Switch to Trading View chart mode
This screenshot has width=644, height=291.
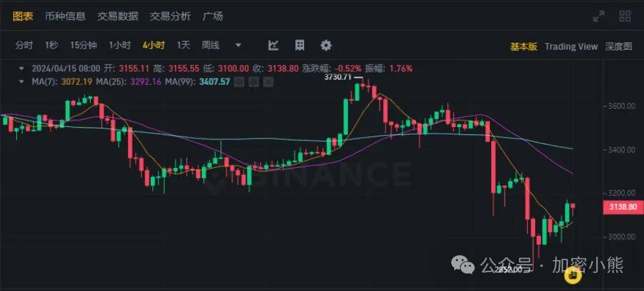[x=571, y=46]
